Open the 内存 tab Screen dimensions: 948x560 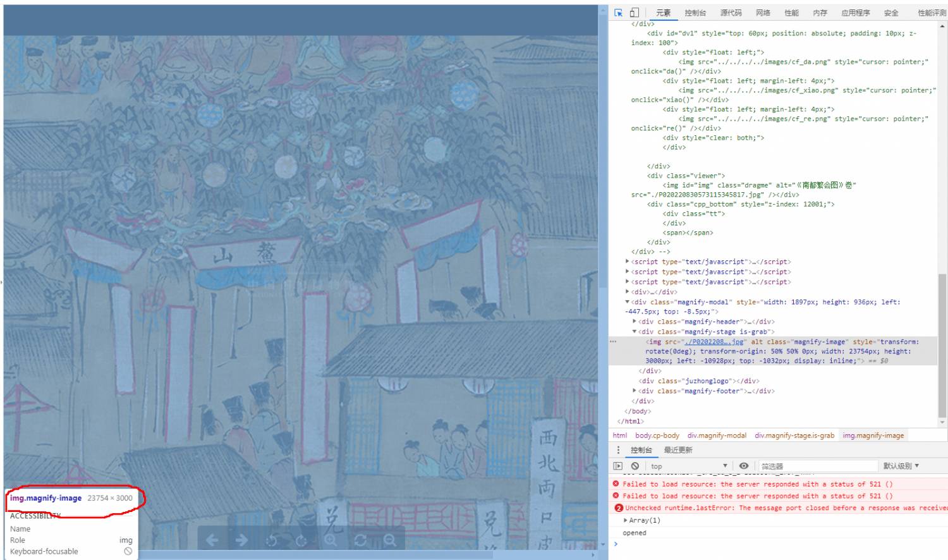pos(820,13)
